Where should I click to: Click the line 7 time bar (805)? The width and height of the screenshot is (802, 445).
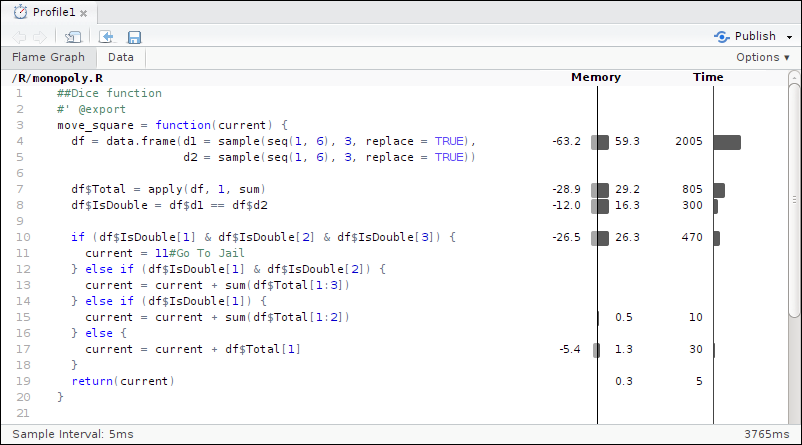(719, 189)
